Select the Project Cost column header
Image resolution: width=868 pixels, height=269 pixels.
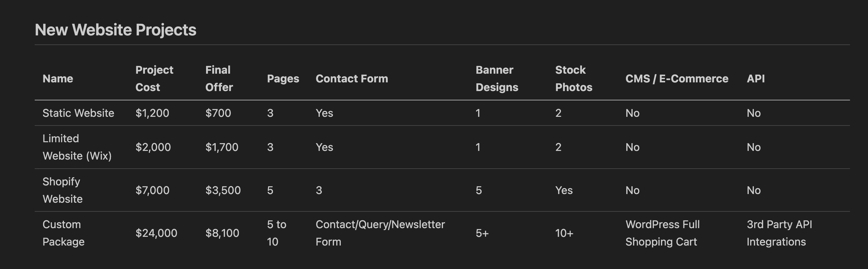(x=154, y=79)
